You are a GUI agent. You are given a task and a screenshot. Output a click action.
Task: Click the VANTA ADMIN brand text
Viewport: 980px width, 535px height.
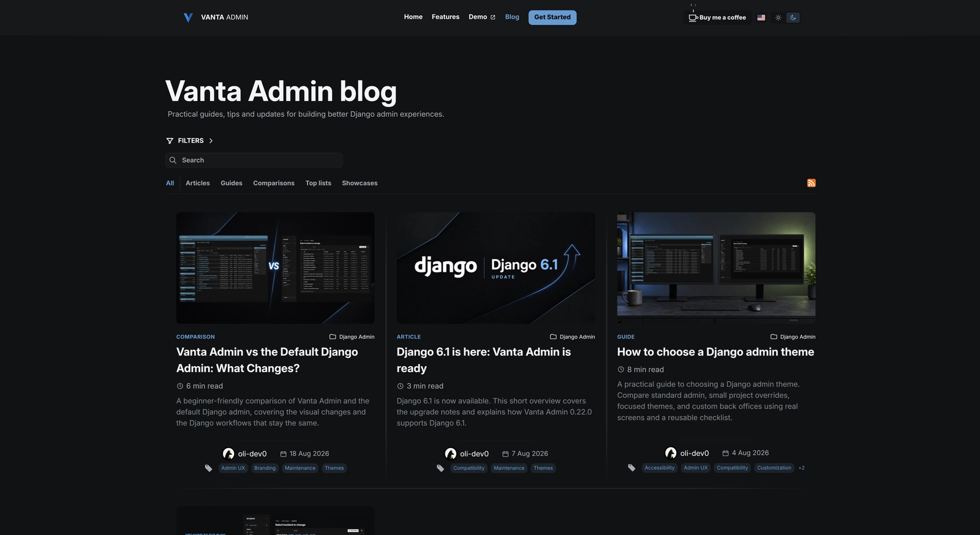(225, 18)
